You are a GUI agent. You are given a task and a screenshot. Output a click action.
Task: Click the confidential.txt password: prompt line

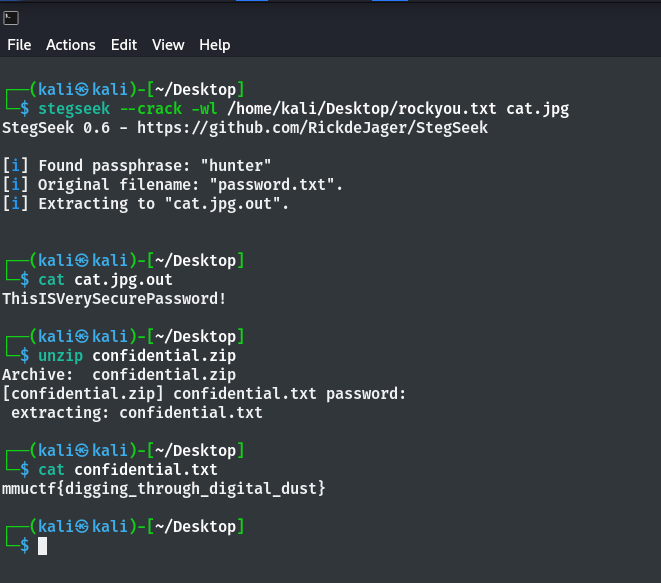tap(204, 394)
